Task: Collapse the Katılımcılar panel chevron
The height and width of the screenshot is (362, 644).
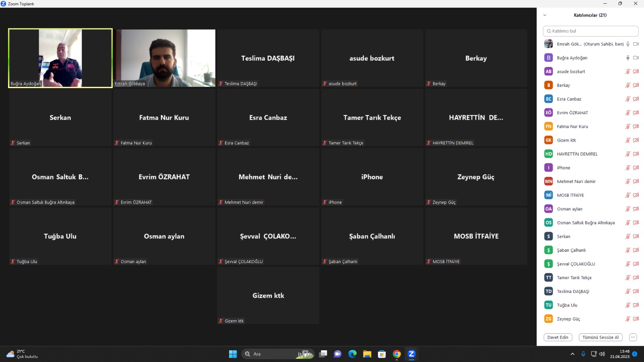Action: (x=545, y=15)
